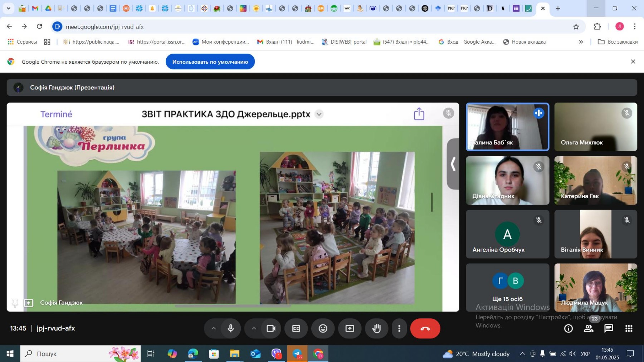Click the Использовать по умолчанию button
Image resolution: width=644 pixels, height=362 pixels.
(210, 62)
